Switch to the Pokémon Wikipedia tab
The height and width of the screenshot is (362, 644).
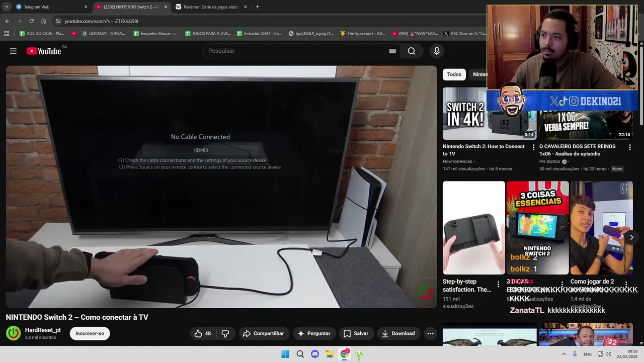pyautogui.click(x=211, y=7)
